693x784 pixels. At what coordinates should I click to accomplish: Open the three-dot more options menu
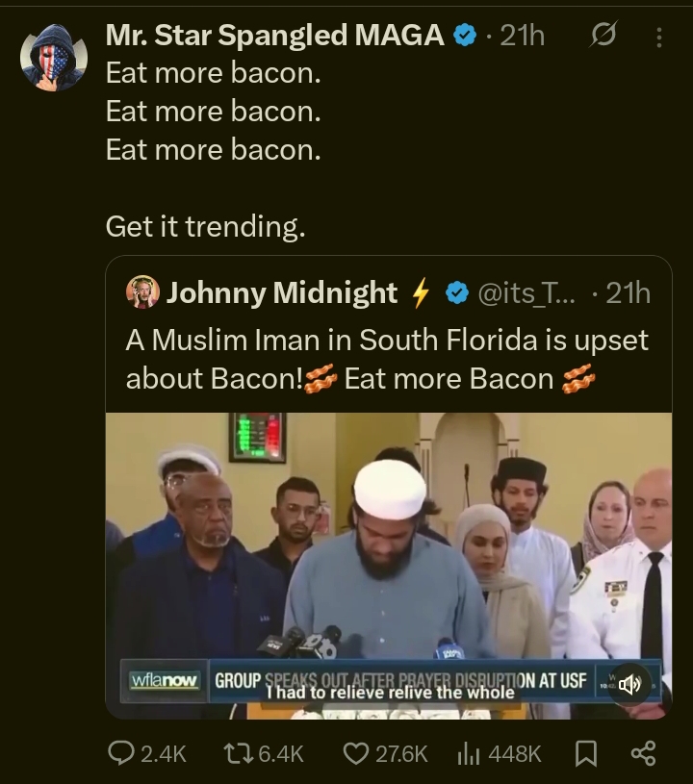point(659,37)
